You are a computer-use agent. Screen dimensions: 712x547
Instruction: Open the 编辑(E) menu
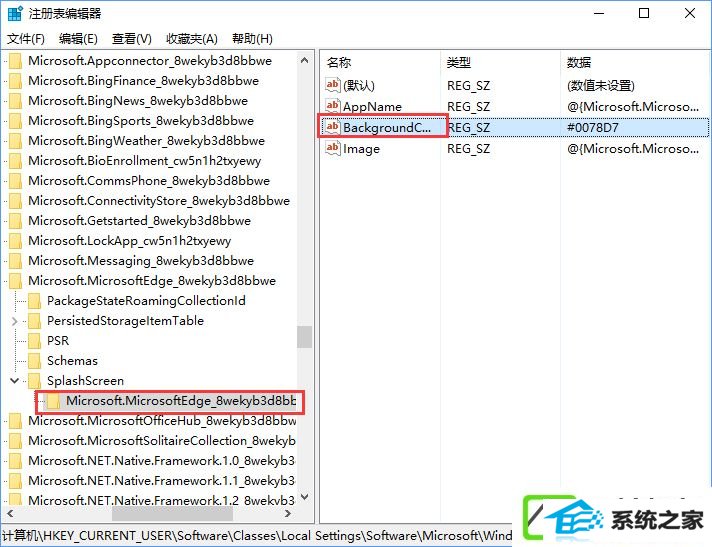coord(78,39)
